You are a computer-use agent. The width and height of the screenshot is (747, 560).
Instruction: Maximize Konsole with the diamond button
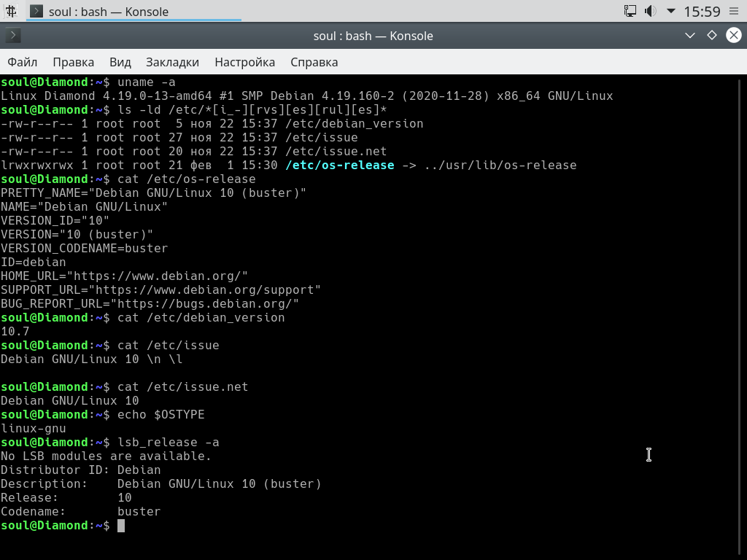click(712, 35)
